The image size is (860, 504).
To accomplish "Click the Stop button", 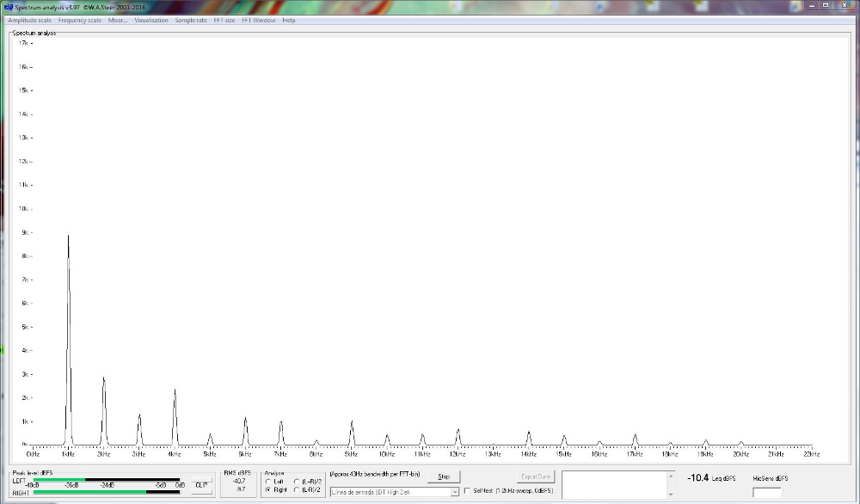I will [x=444, y=477].
